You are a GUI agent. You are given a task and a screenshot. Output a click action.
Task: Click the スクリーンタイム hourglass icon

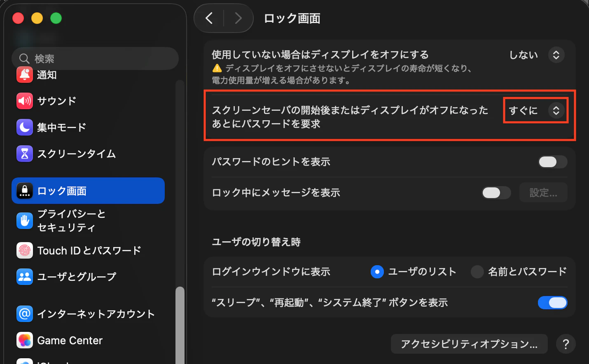point(25,154)
